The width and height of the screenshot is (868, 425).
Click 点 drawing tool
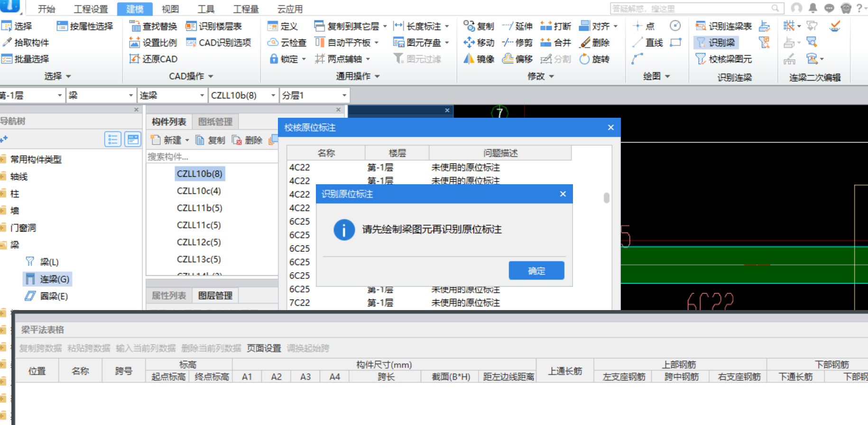(x=644, y=26)
